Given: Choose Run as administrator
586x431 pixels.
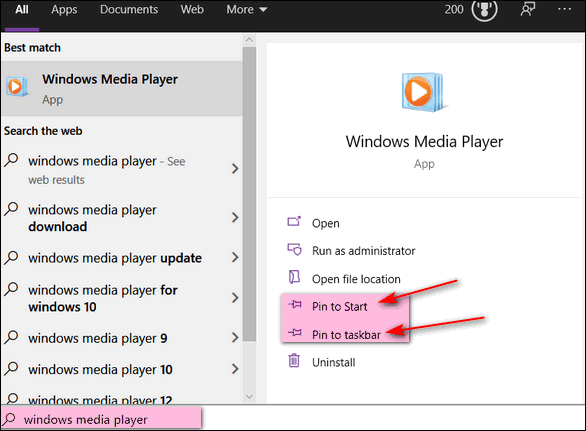Looking at the screenshot, I should coord(364,251).
